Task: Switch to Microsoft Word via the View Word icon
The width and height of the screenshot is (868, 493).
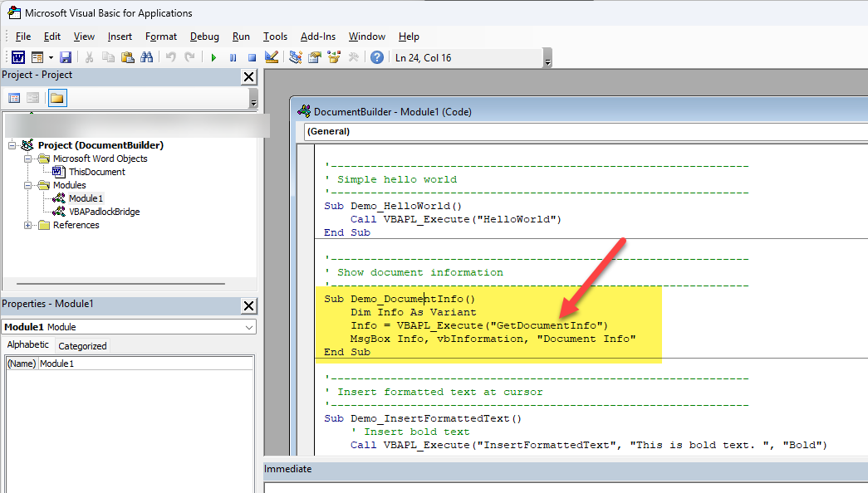Action: tap(17, 56)
